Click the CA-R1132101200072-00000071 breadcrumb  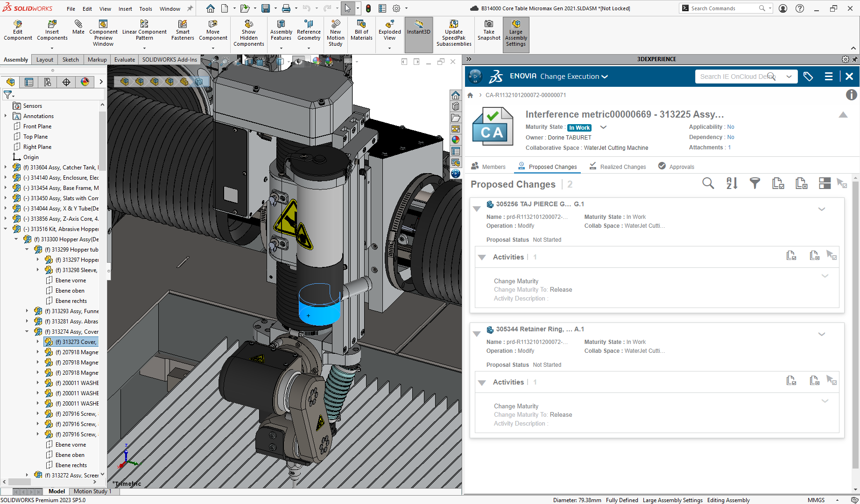526,95
